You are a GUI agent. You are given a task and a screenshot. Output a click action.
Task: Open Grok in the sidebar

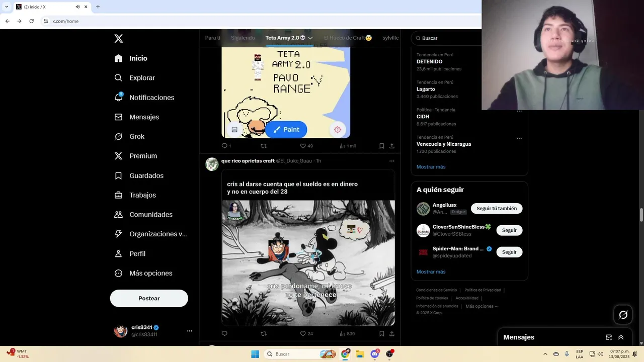coord(129,136)
